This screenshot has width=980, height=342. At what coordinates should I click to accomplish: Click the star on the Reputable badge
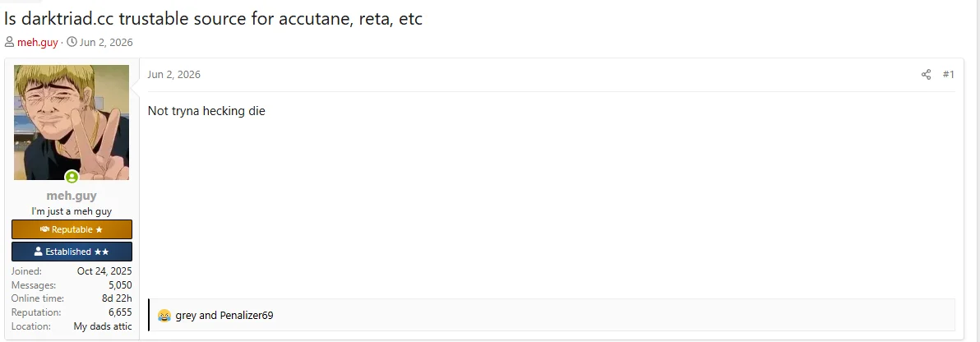[99, 229]
